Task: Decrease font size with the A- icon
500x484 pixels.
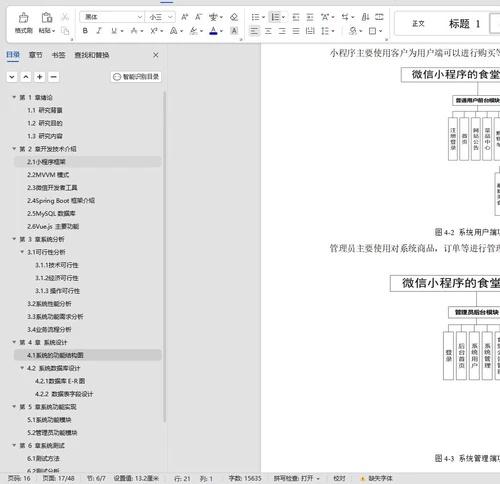Action: tap(199, 17)
